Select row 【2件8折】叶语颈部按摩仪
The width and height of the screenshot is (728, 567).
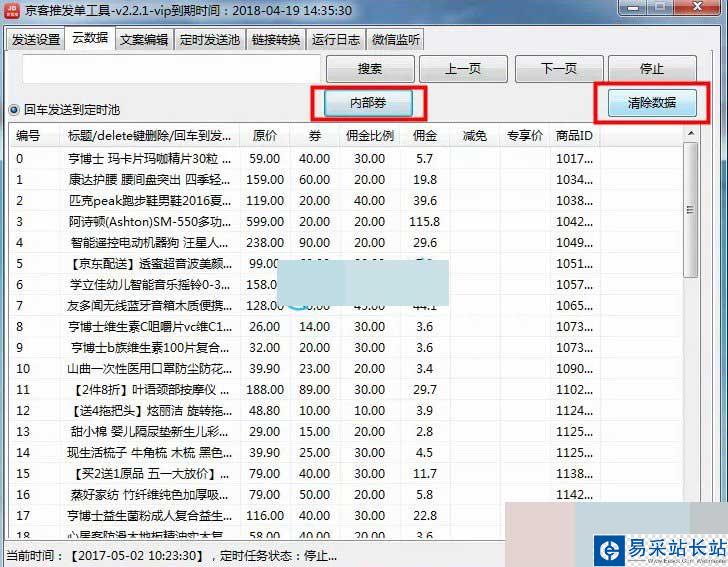point(346,390)
